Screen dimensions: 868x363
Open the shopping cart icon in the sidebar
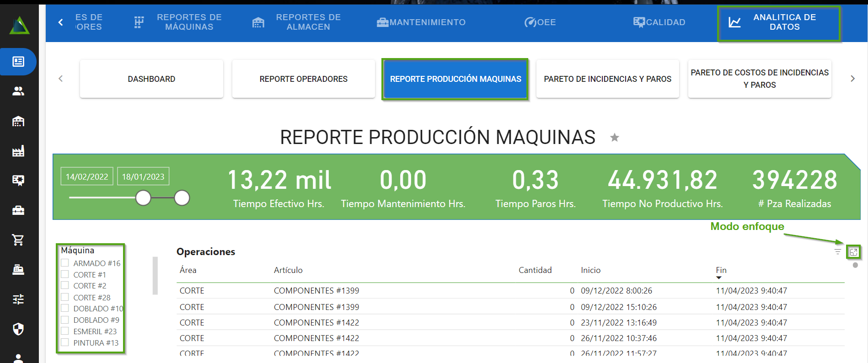(18, 240)
